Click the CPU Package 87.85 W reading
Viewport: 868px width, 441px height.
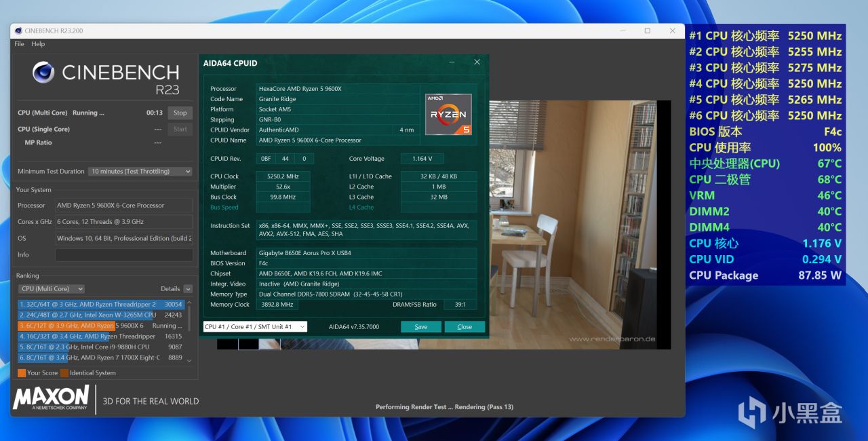point(766,275)
